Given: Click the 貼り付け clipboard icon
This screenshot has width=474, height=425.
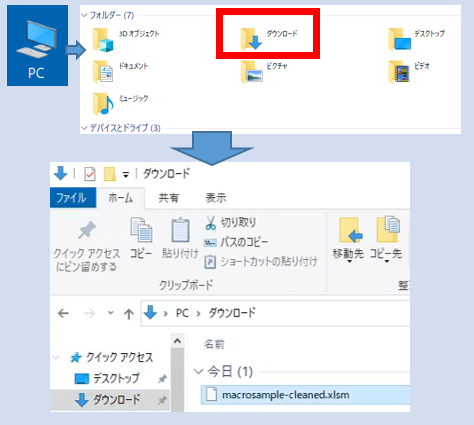Looking at the screenshot, I should coord(180,230).
